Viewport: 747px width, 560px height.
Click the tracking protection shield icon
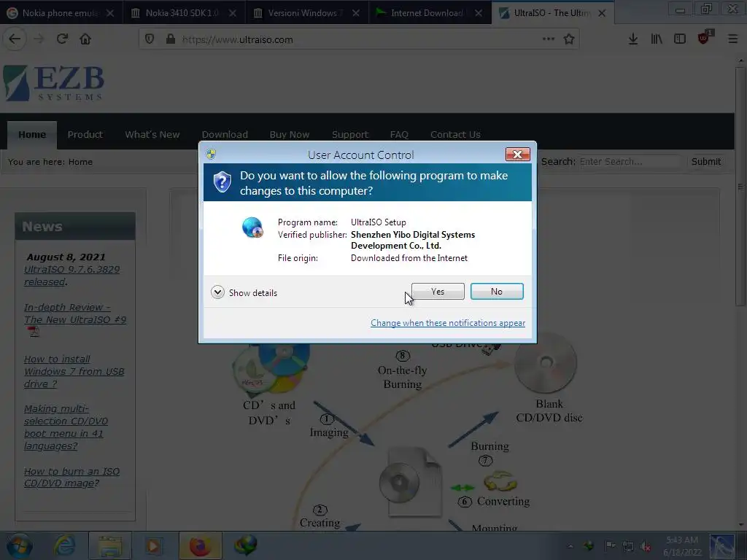tap(150, 39)
